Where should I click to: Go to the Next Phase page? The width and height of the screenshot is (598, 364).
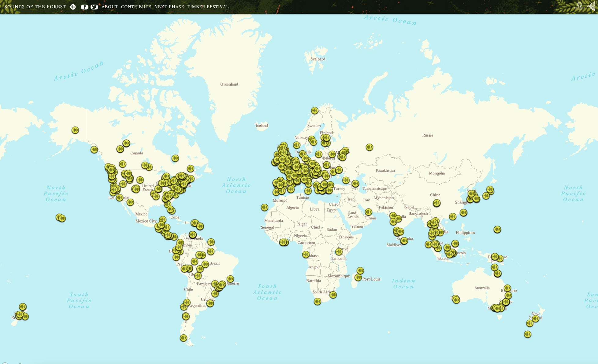tap(169, 7)
